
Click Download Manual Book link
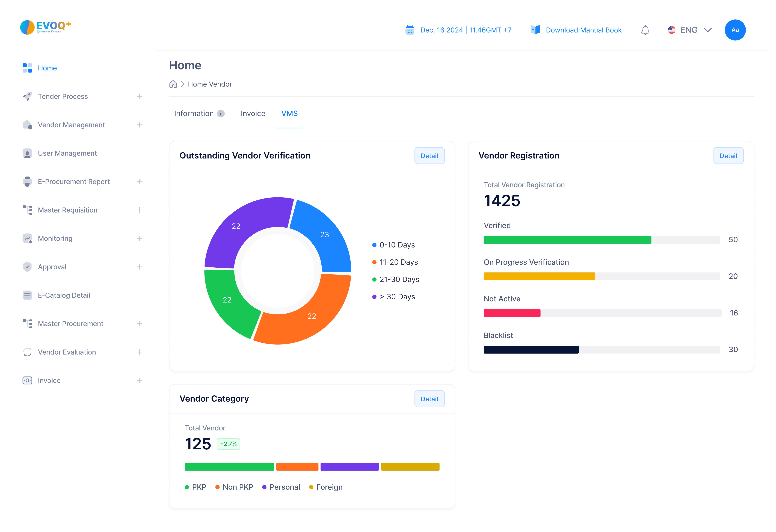pos(583,30)
